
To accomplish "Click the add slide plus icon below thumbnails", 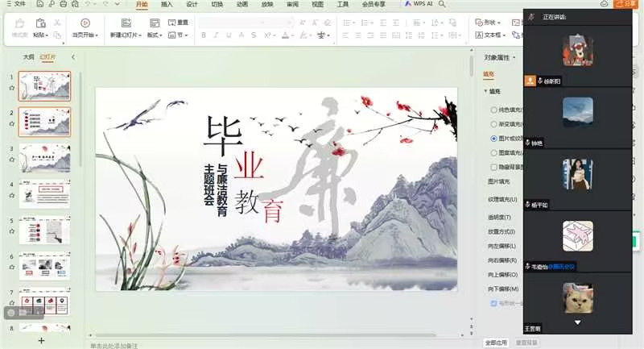I will point(42,340).
